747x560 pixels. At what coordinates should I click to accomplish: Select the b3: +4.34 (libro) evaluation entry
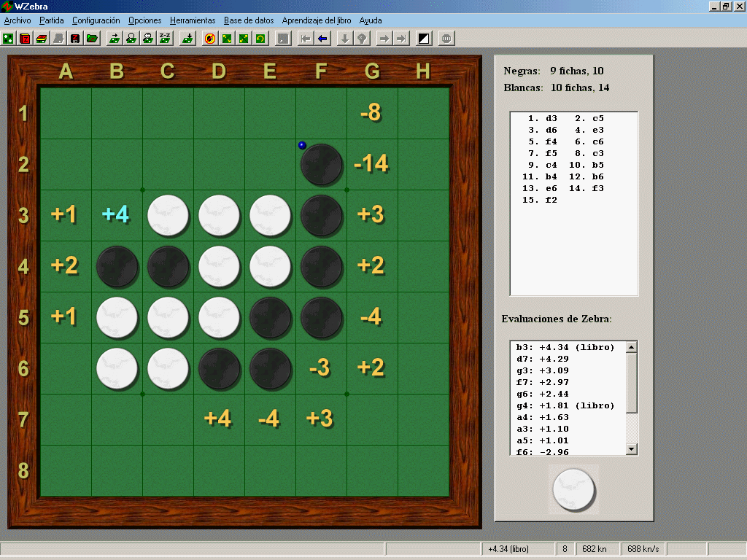pyautogui.click(x=565, y=347)
